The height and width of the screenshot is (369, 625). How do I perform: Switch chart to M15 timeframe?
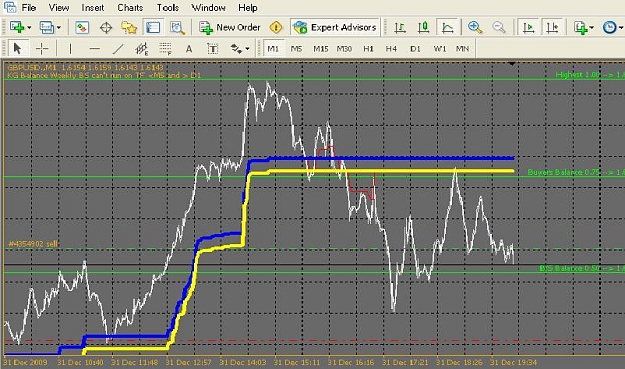click(320, 49)
